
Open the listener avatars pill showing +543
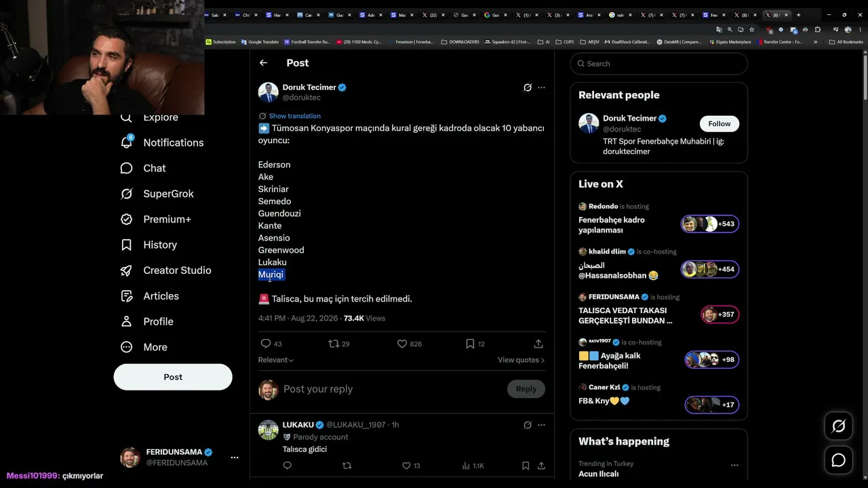[x=710, y=224]
